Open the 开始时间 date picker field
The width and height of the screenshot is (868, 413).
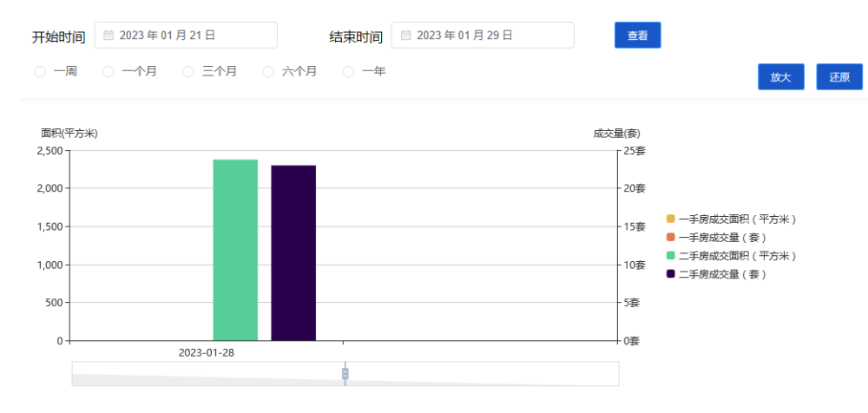(x=186, y=36)
